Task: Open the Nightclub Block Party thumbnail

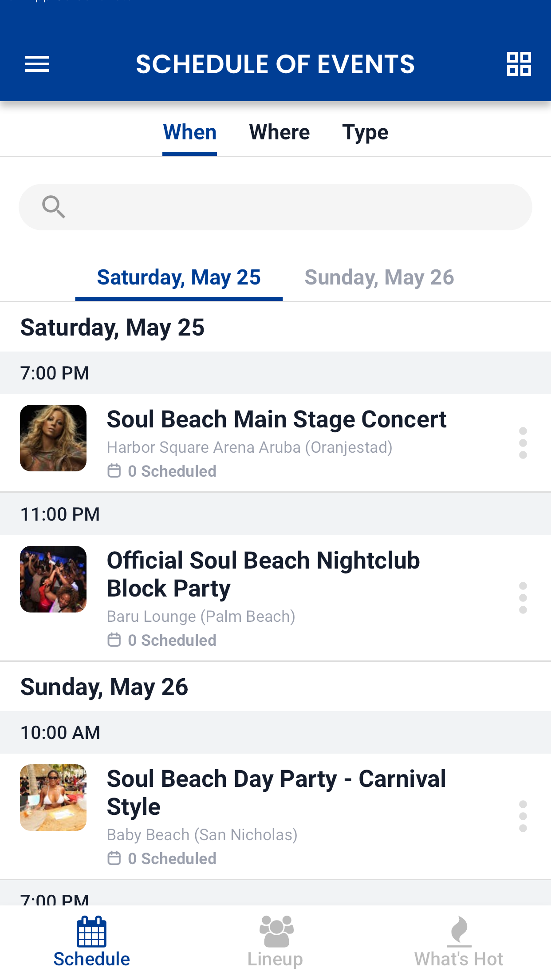Action: (x=53, y=579)
